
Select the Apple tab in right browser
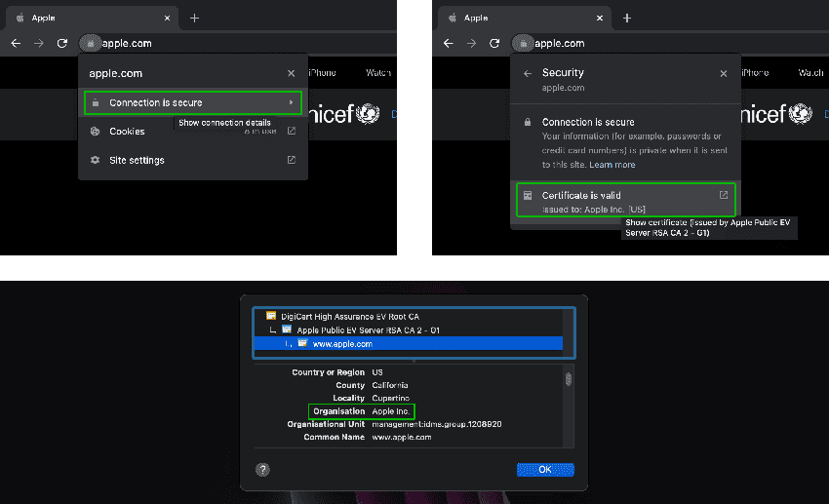pos(525,18)
